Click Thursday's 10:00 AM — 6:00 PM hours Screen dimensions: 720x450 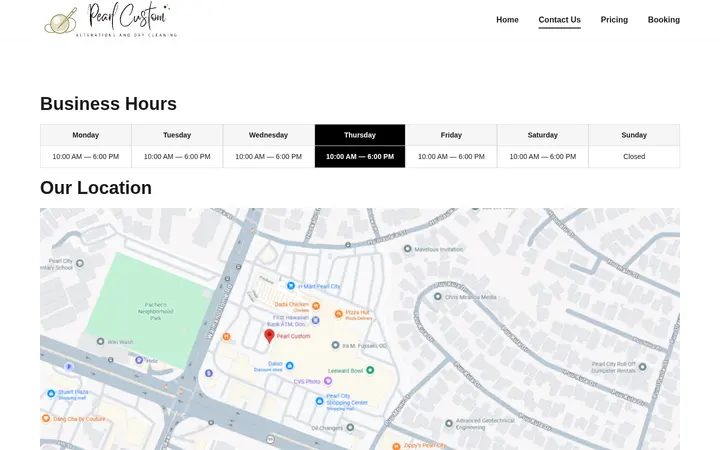click(x=360, y=157)
